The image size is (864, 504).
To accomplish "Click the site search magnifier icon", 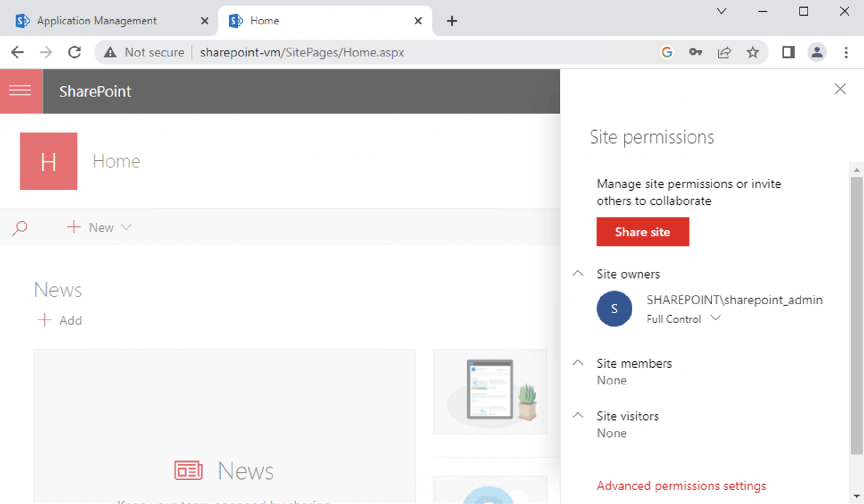I will pyautogui.click(x=20, y=228).
